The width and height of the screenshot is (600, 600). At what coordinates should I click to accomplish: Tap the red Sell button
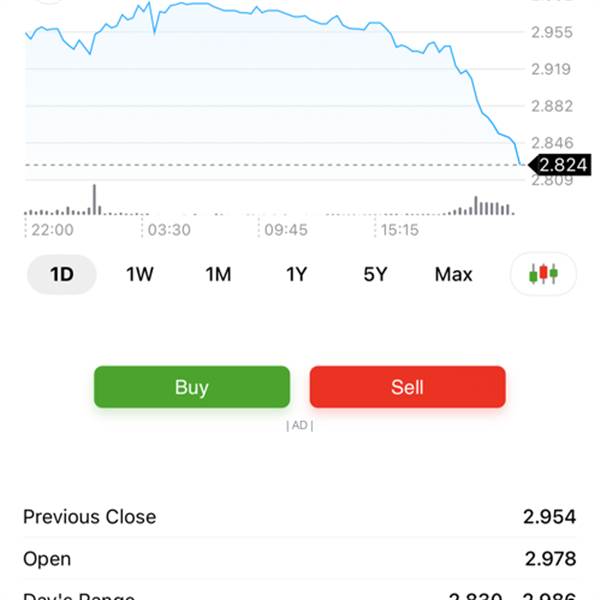point(408,387)
